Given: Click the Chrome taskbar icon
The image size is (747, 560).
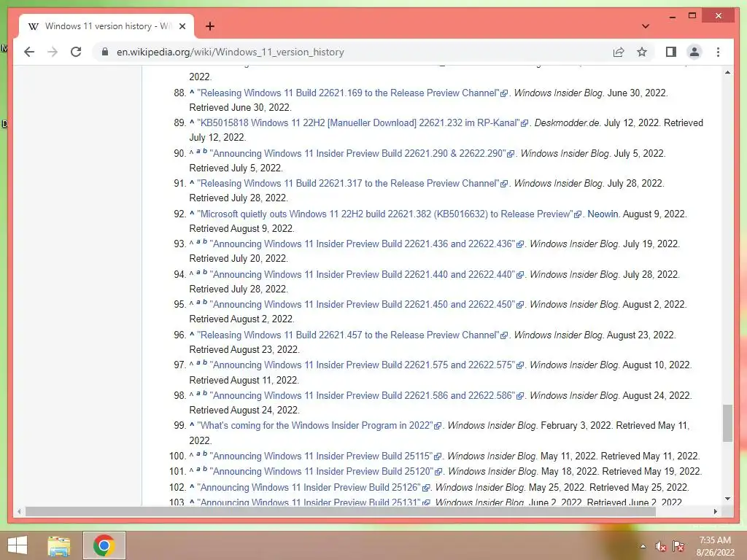Looking at the screenshot, I should pos(104,545).
